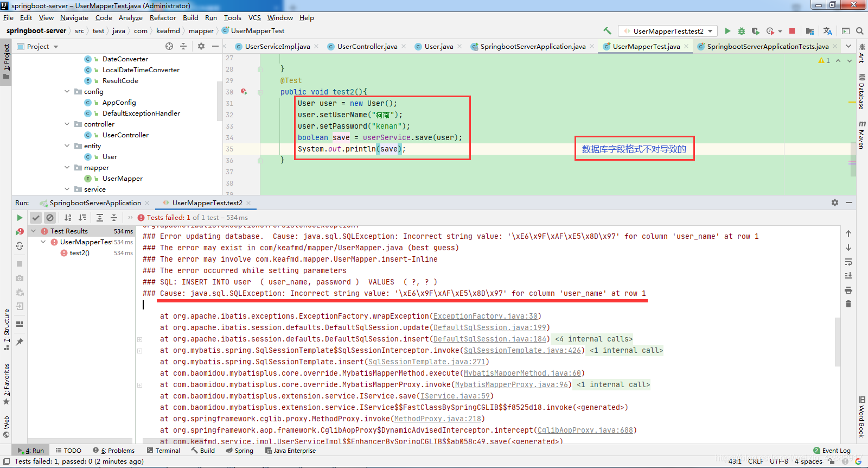Rerun tests using the Run panel rerun icon
The height and width of the screenshot is (468, 868).
20,218
